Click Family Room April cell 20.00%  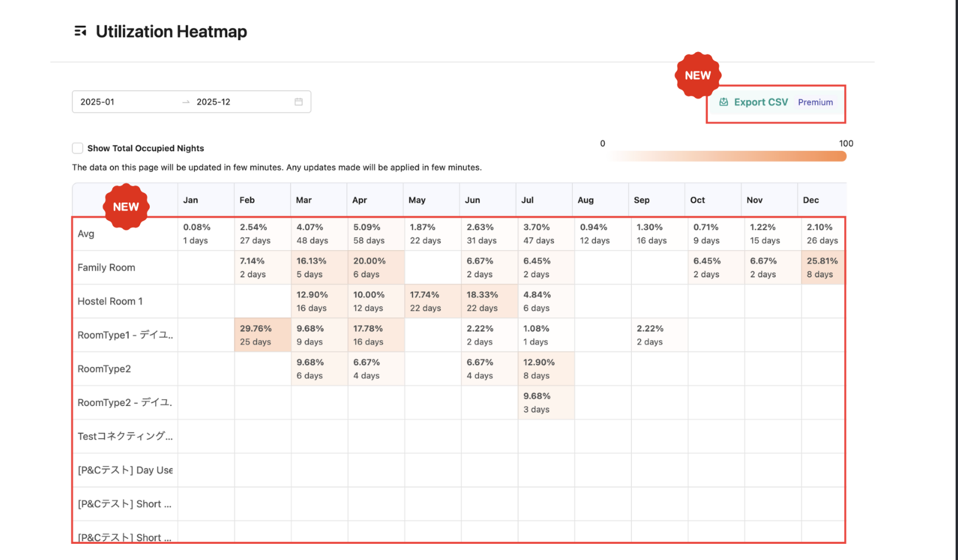point(376,267)
